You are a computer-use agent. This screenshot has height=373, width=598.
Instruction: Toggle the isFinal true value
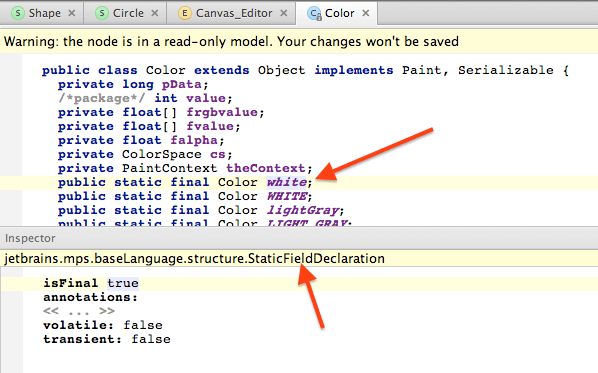[123, 283]
